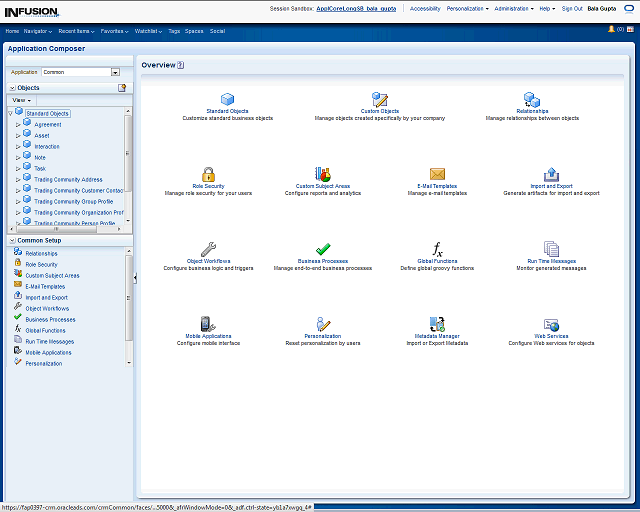Open the Administration menu
The width and height of the screenshot is (640, 512).
click(514, 8)
